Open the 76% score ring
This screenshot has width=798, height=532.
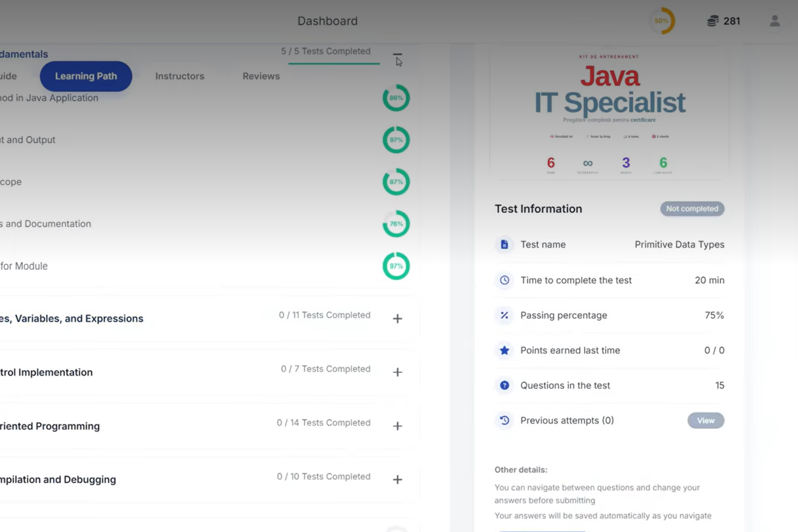[396, 224]
